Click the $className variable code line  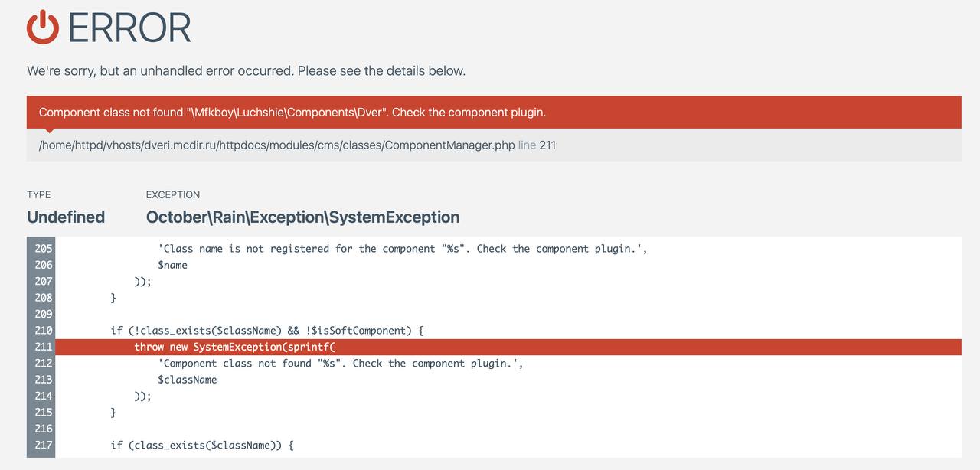pyautogui.click(x=188, y=380)
